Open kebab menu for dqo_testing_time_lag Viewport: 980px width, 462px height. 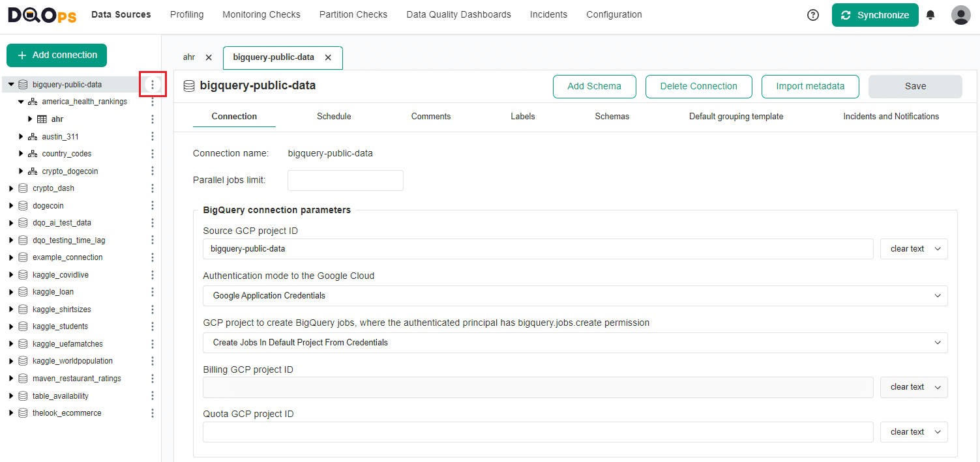click(153, 240)
